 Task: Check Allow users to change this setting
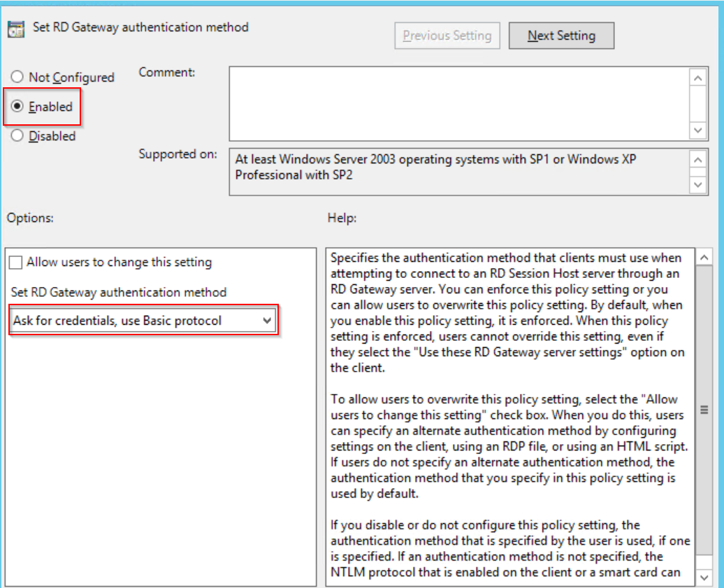(x=15, y=262)
